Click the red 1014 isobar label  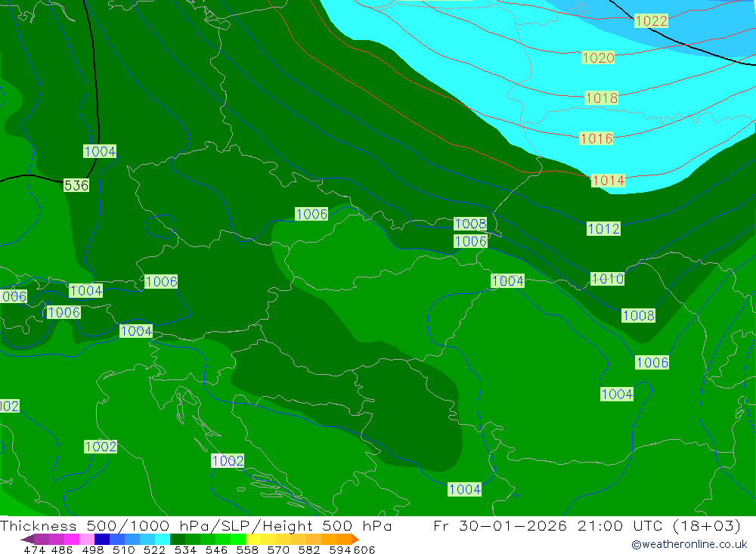point(608,181)
